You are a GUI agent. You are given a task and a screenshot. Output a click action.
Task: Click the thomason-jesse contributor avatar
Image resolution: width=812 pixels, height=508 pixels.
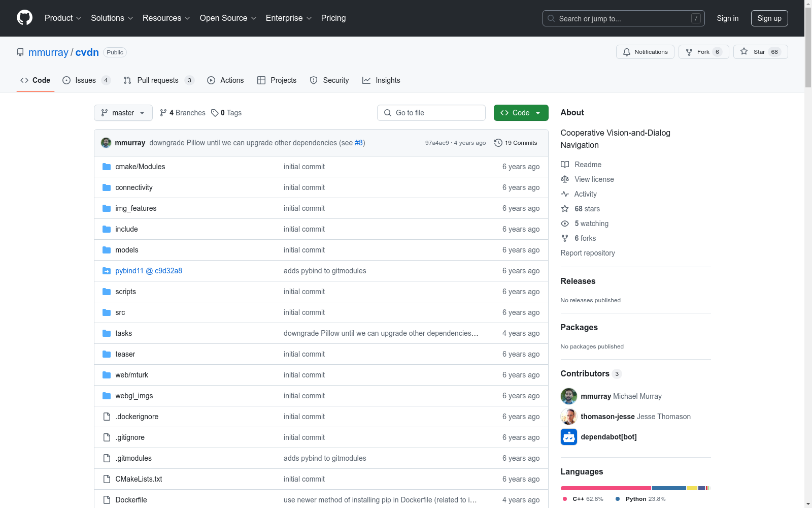pos(569,417)
